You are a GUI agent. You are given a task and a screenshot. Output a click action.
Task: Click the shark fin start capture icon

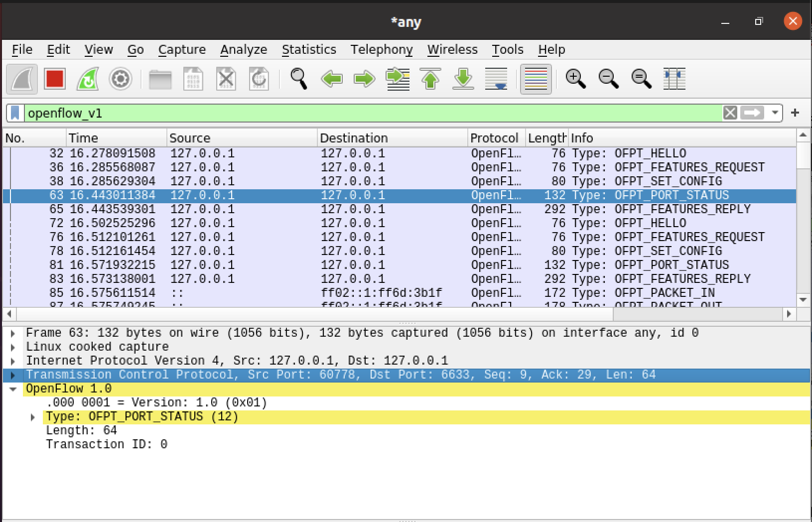pos(22,79)
